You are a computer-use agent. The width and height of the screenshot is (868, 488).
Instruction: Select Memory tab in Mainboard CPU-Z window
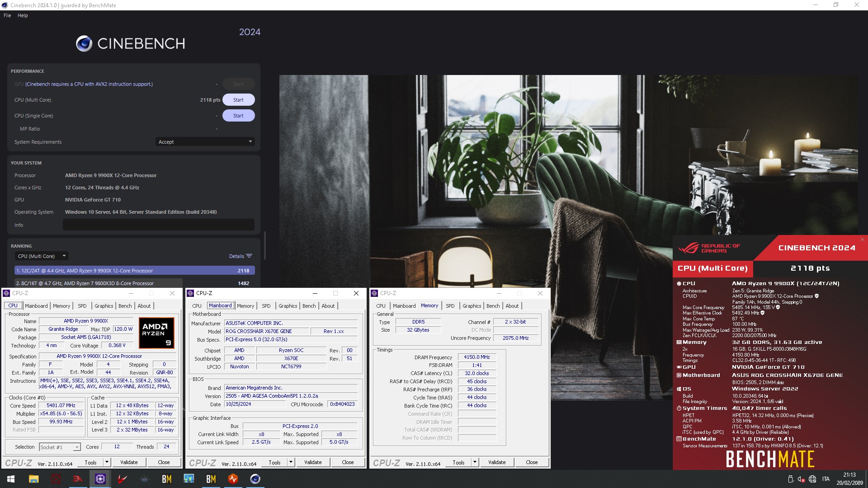(245, 306)
